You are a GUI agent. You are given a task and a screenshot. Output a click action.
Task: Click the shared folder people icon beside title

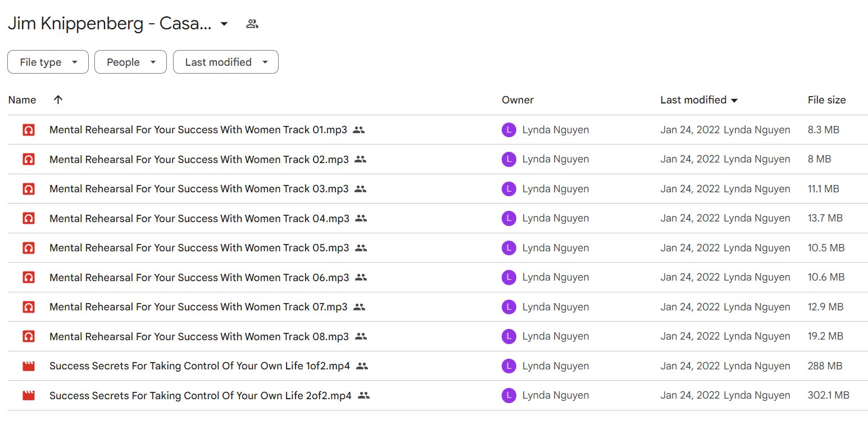tap(252, 24)
